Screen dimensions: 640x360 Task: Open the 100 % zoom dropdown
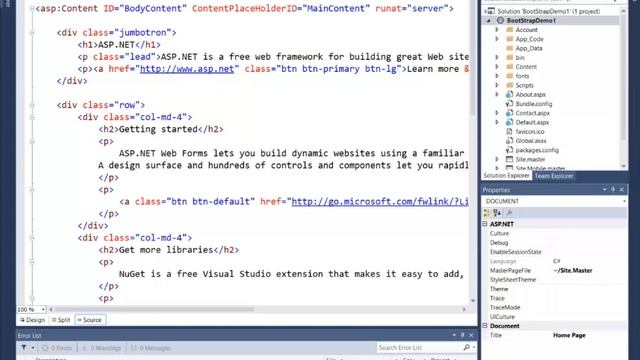(x=43, y=309)
